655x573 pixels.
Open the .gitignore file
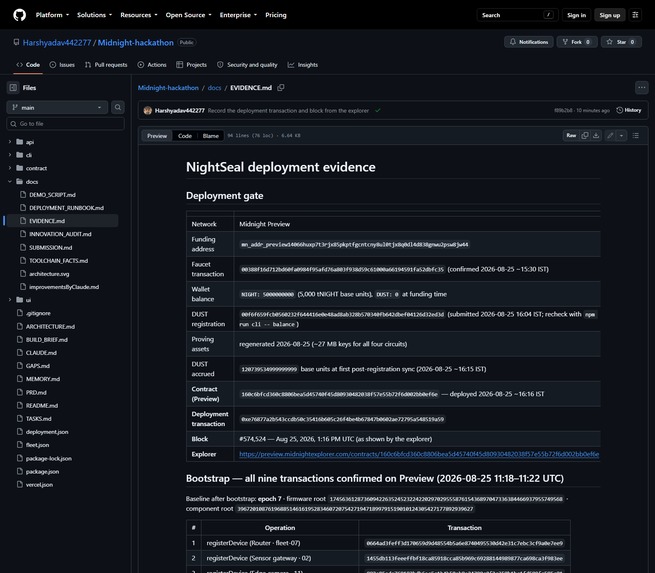pos(38,313)
